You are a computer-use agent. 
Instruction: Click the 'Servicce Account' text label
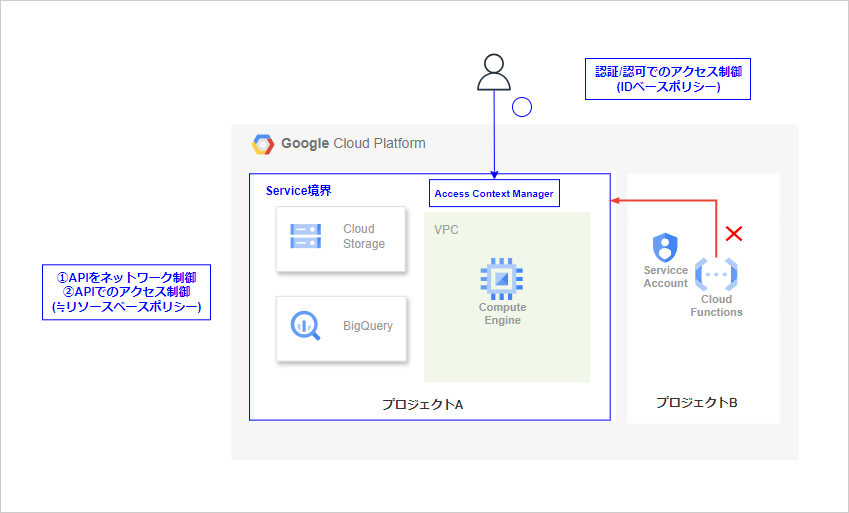(x=665, y=277)
